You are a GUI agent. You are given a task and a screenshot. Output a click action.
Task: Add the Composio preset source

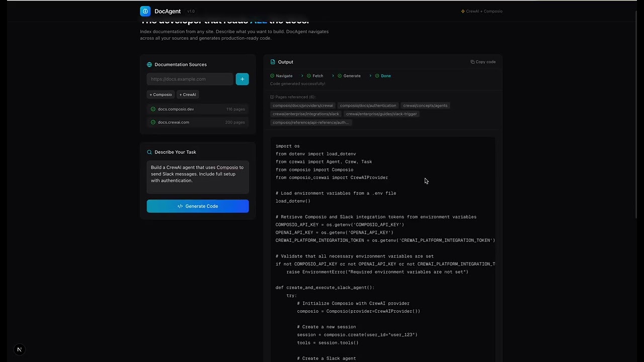(160, 95)
